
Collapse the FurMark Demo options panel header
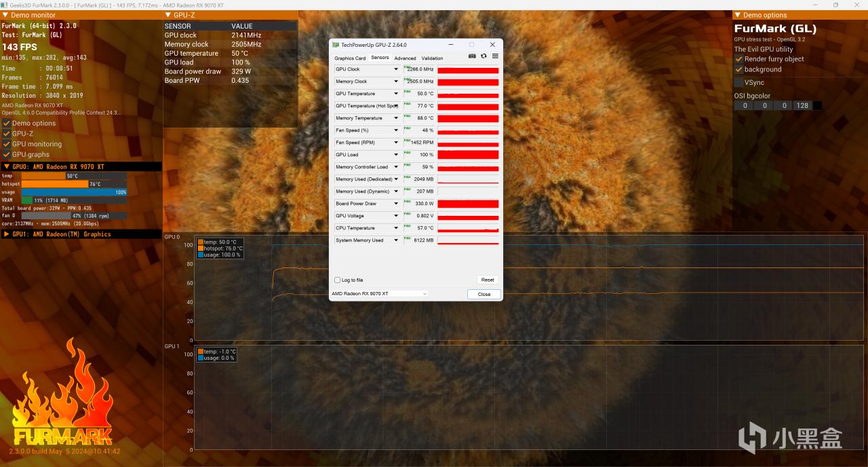coord(738,15)
